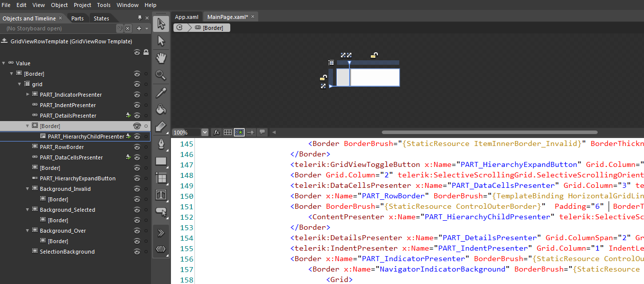
Task: Collapse the Value tree node
Action: click(3, 63)
